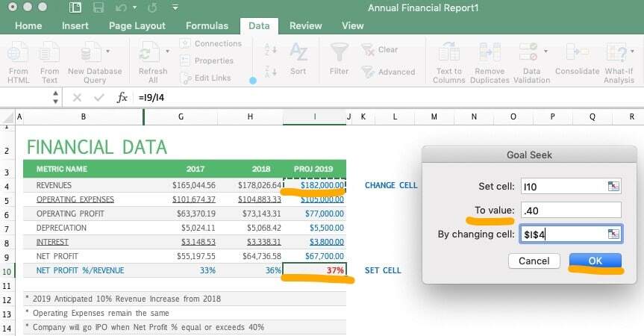
Task: Open What-If Analysis icon
Action: tap(616, 52)
